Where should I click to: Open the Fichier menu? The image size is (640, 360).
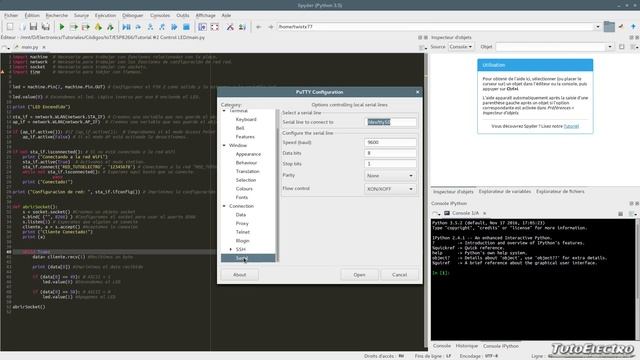(x=11, y=16)
